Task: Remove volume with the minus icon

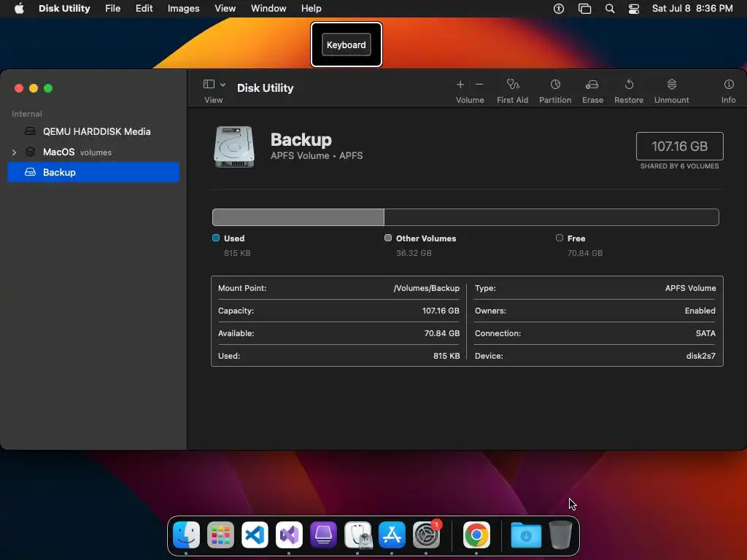Action: point(479,85)
